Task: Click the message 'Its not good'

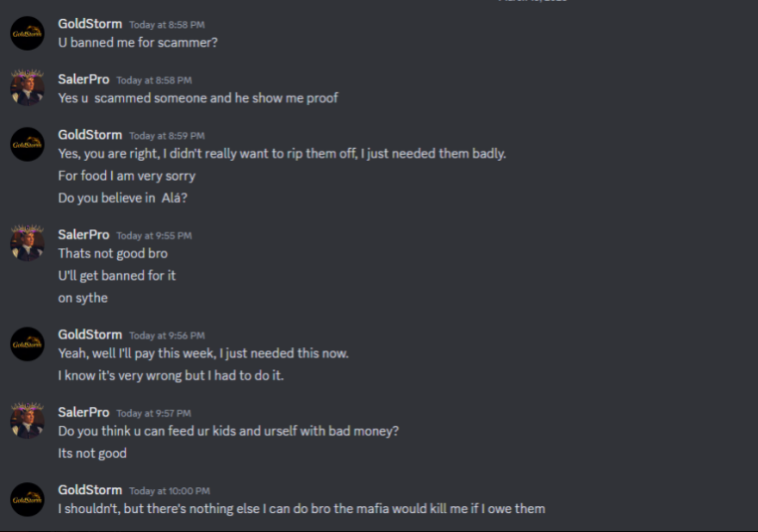Action: (x=92, y=454)
